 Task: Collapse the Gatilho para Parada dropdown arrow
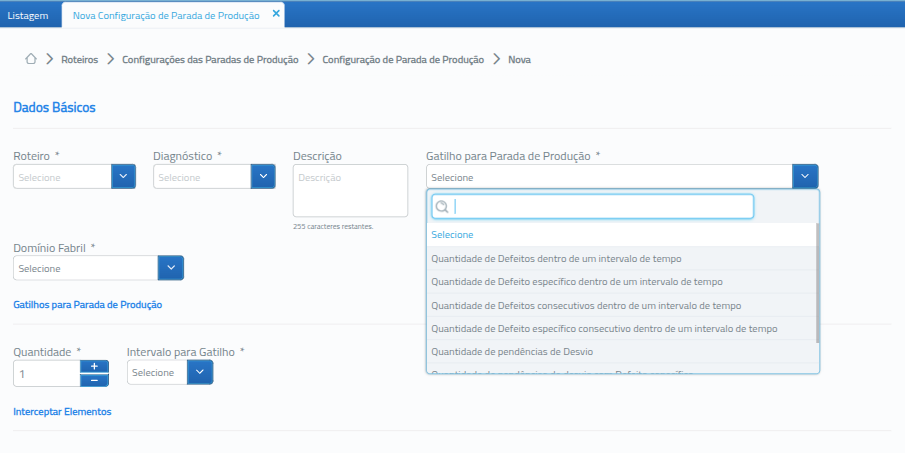pos(805,177)
